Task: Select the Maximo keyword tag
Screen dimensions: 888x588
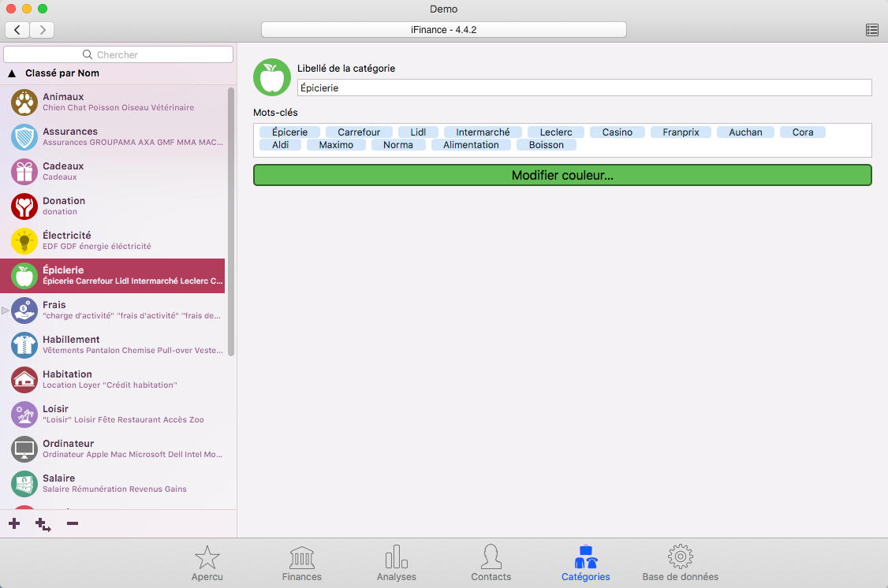Action: [336, 145]
